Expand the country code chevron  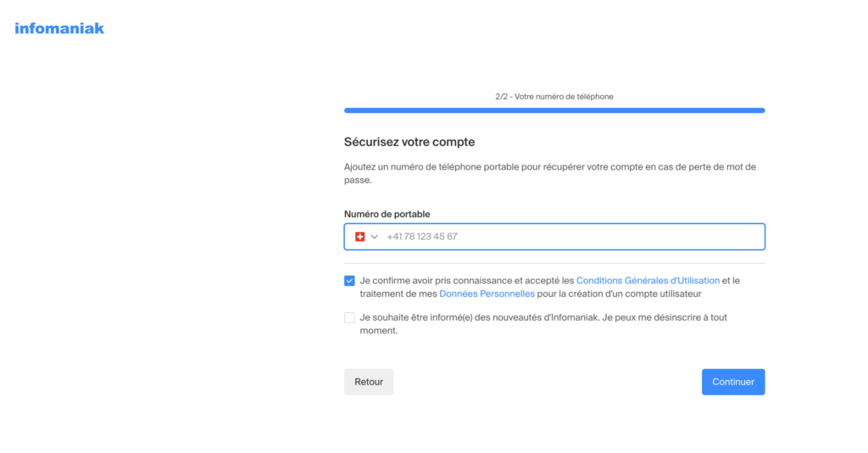374,237
